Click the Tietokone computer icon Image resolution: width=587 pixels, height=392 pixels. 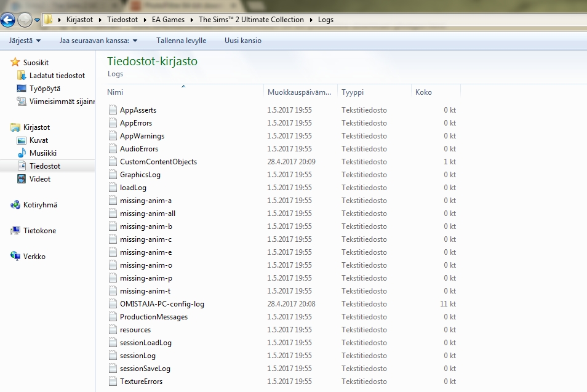tap(15, 231)
